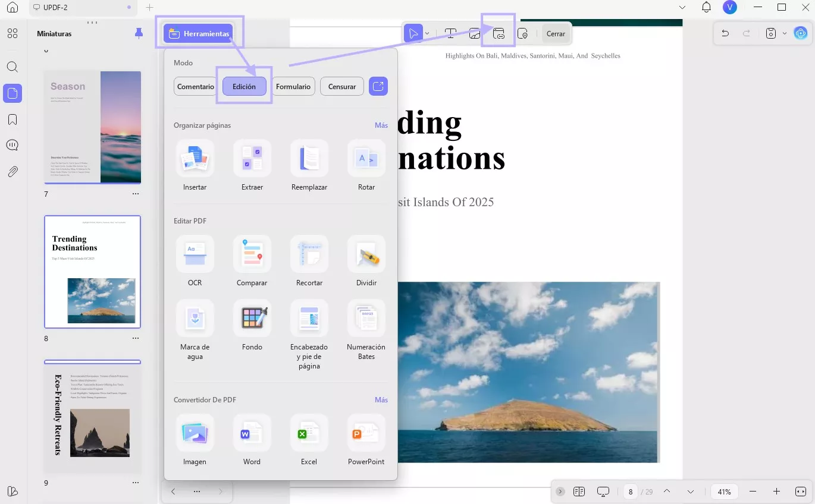Select page 7 thumbnail
The image size is (815, 504).
click(93, 127)
